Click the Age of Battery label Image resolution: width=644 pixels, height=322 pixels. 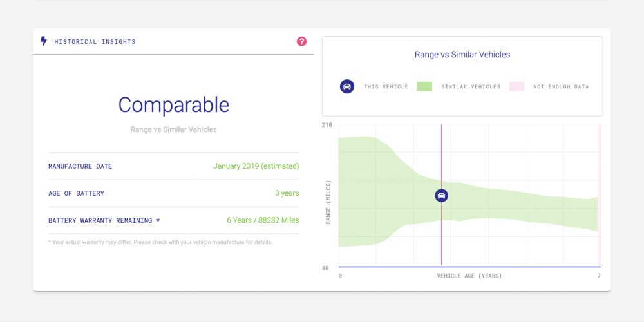point(76,193)
